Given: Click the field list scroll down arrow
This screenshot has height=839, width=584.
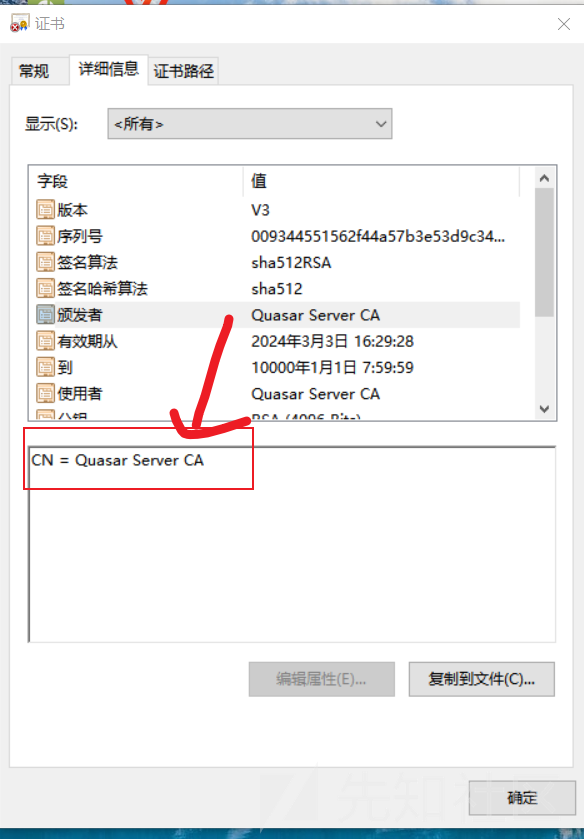Looking at the screenshot, I should (x=544, y=409).
